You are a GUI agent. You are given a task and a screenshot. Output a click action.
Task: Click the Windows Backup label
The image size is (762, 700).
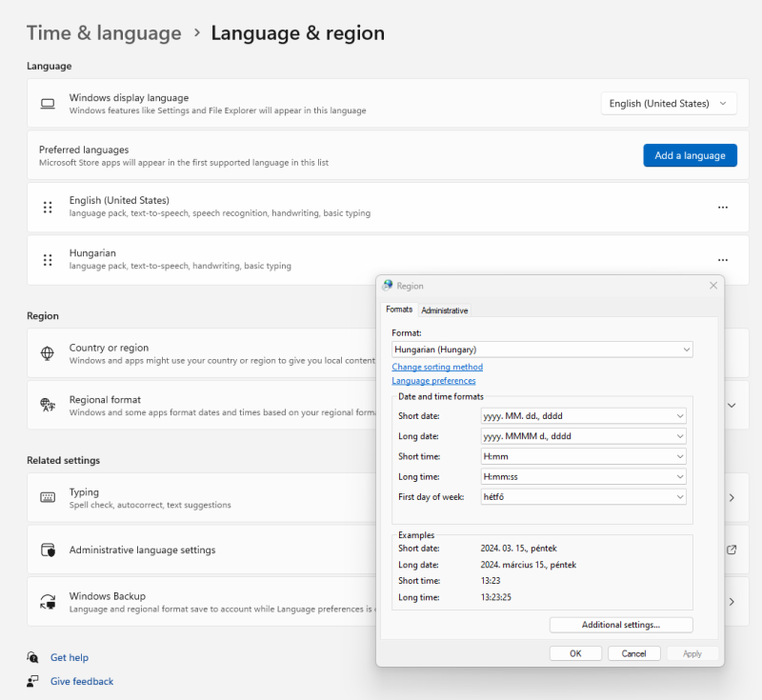pos(108,596)
